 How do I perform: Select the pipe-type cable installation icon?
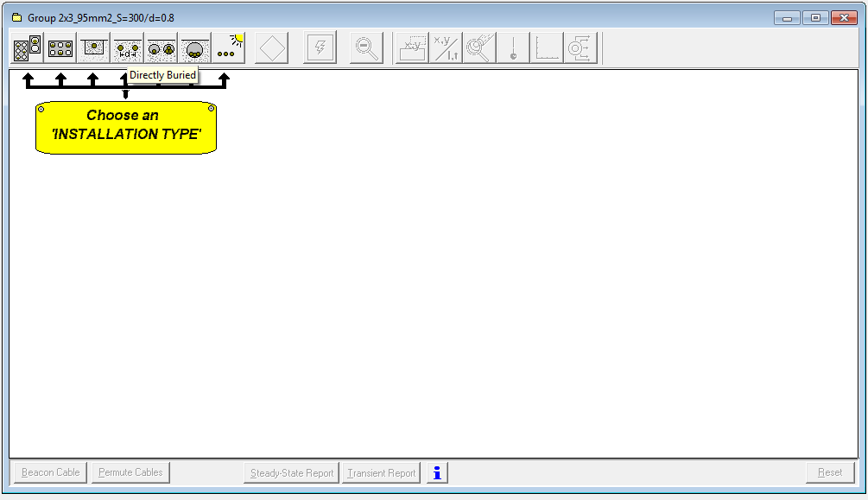point(195,48)
